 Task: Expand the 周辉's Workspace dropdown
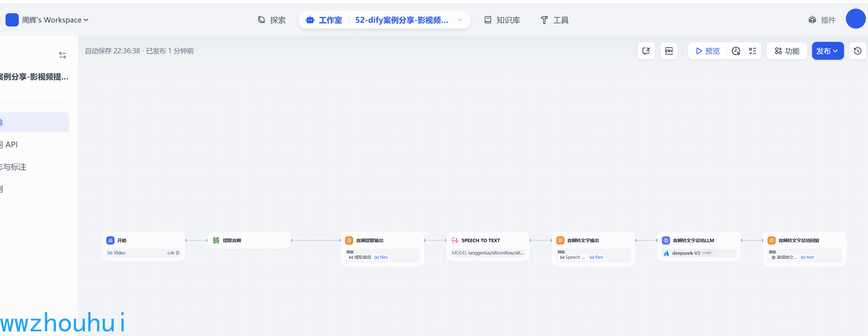(55, 20)
